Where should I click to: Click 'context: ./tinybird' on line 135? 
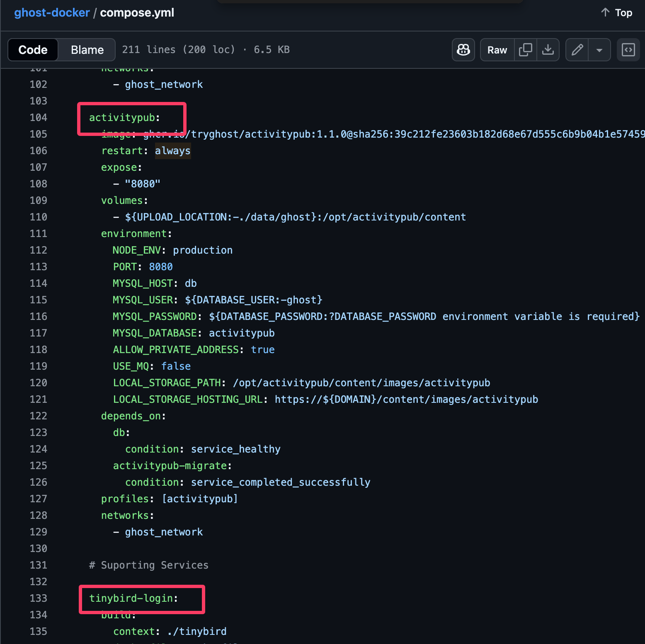[170, 632]
